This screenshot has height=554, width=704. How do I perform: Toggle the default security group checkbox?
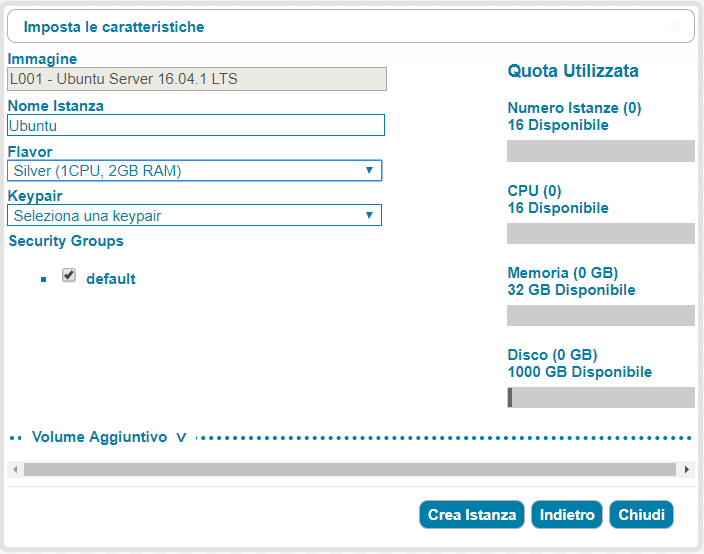pyautogui.click(x=69, y=275)
